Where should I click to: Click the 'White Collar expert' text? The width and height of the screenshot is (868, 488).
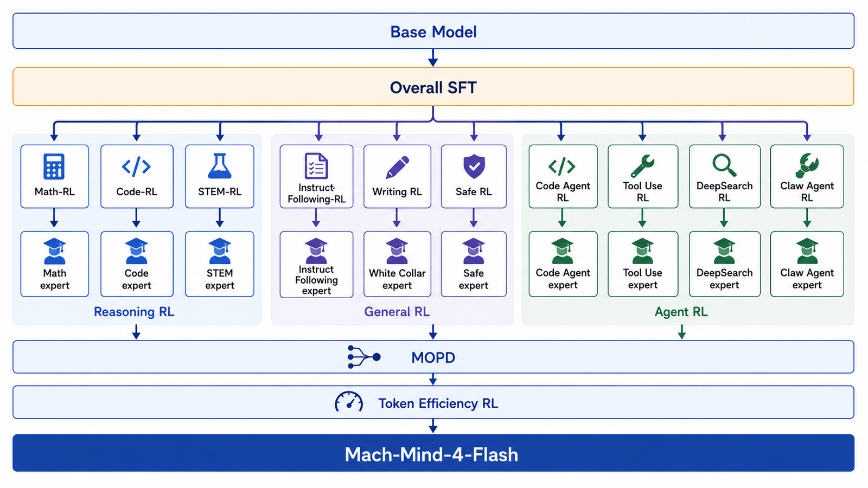point(397,279)
